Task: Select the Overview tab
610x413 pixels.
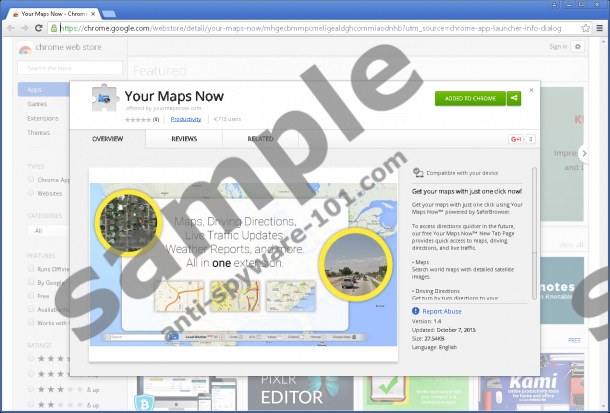Action: (106, 139)
